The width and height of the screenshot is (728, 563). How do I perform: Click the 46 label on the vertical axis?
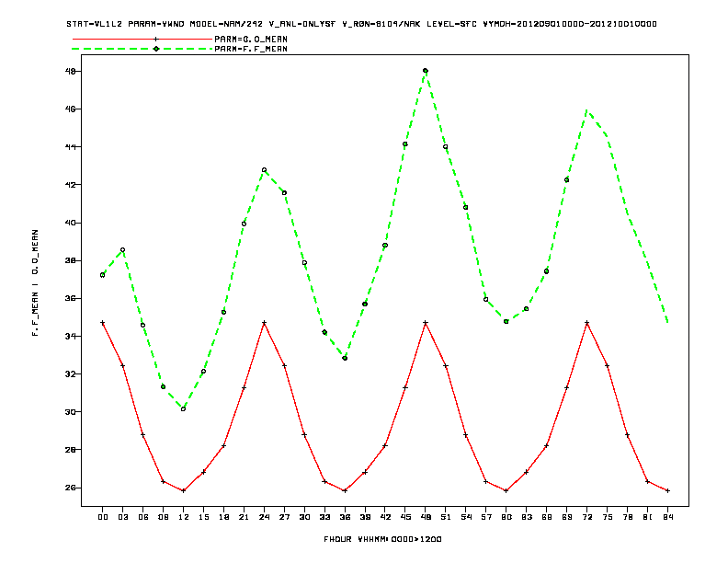(70, 109)
